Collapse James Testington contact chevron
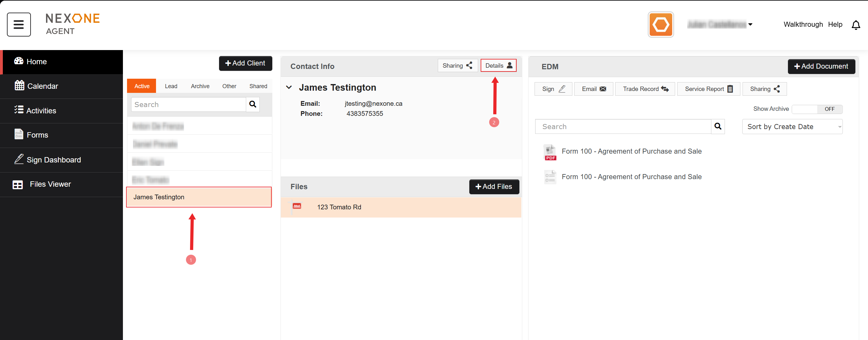 pyautogui.click(x=289, y=88)
